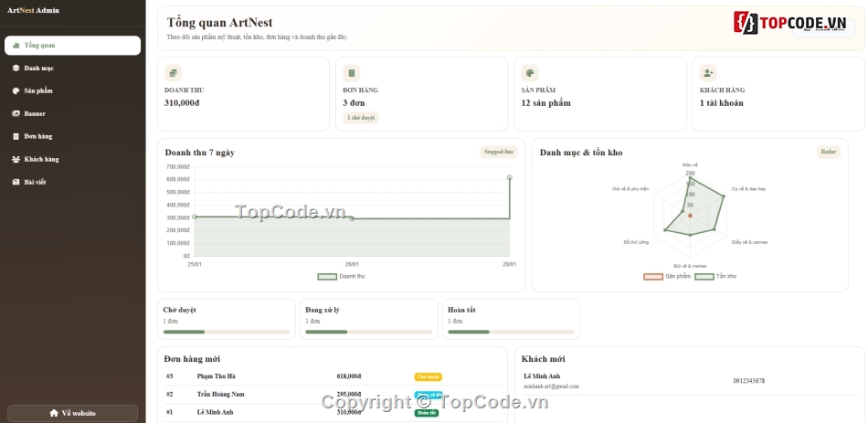Open the Banner menu item
This screenshot has height=423, width=868.
click(x=72, y=113)
